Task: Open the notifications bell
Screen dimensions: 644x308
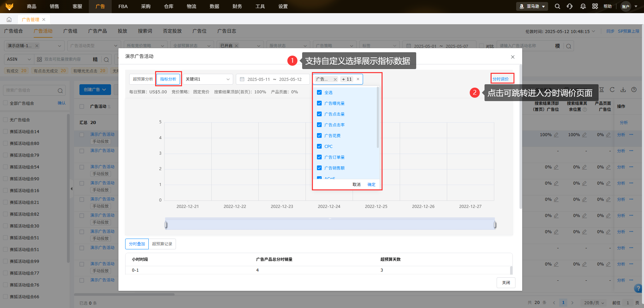Action: pos(583,6)
